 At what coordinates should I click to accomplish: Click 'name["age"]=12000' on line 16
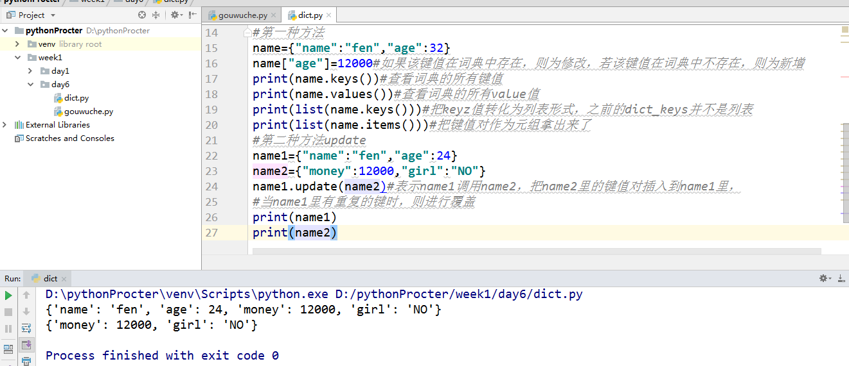[x=312, y=64]
